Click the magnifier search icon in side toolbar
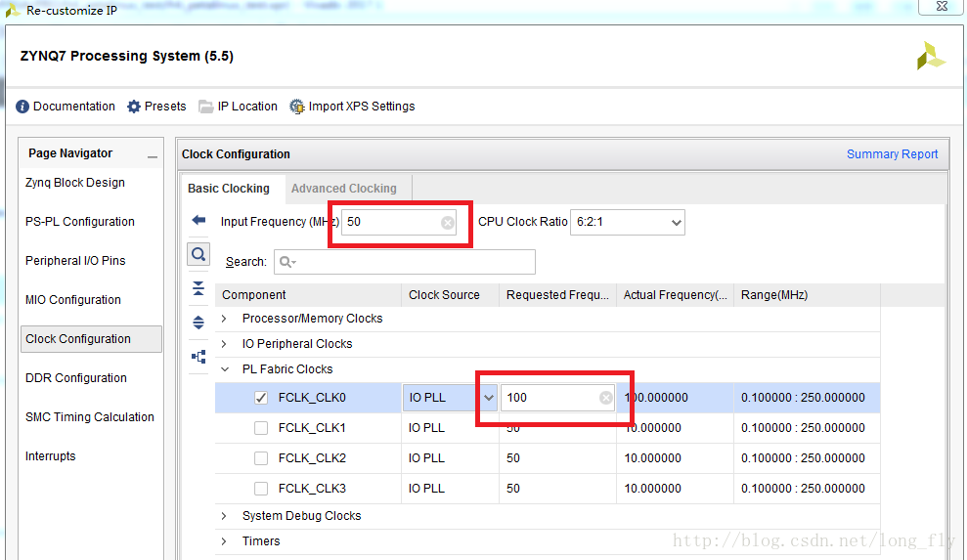This screenshot has height=560, width=967. click(198, 254)
